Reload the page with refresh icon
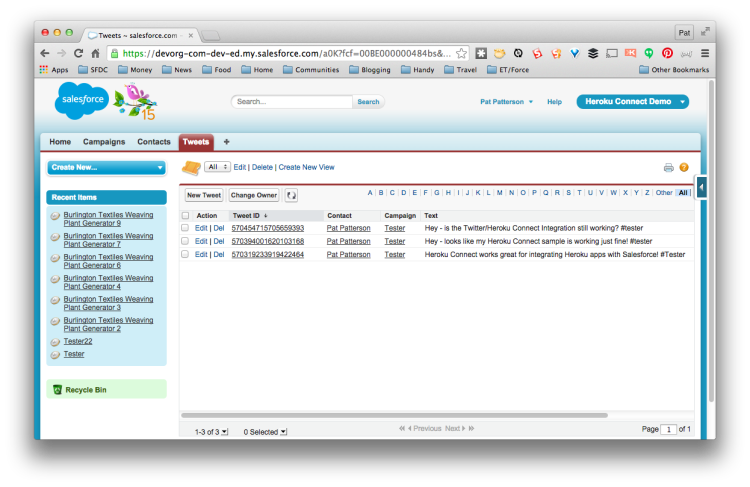Viewport: 750px width, 487px height. coord(78,53)
